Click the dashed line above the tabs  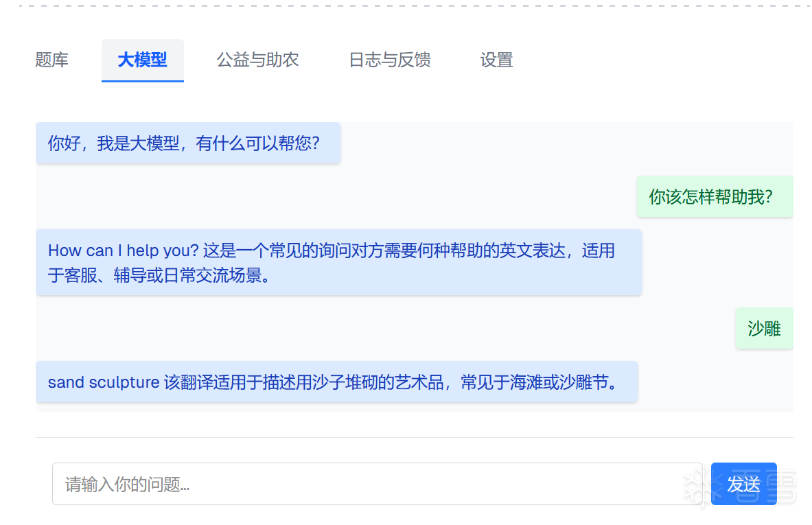[412, 5]
